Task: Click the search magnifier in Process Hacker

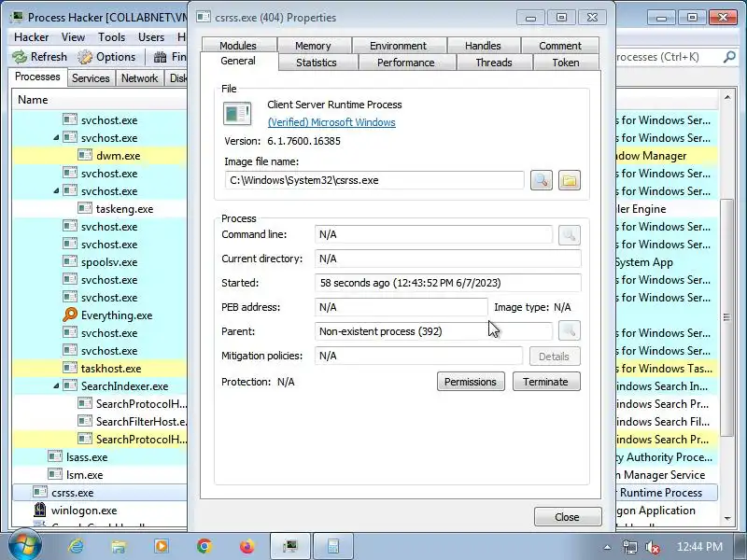Action: point(729,57)
